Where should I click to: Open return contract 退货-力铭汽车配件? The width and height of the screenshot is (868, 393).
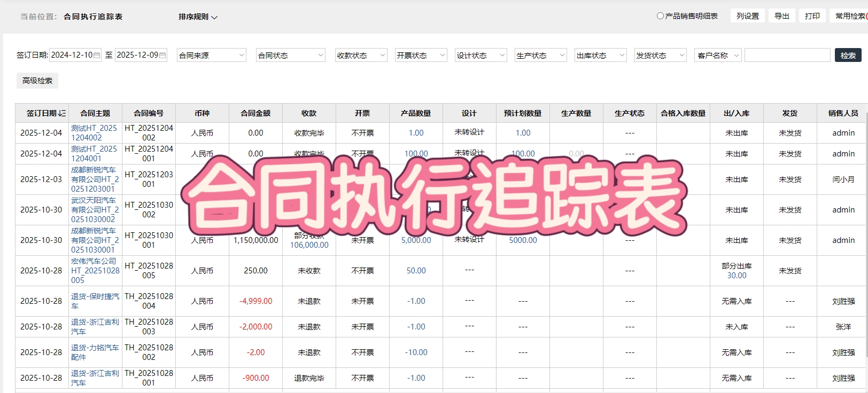click(x=95, y=352)
